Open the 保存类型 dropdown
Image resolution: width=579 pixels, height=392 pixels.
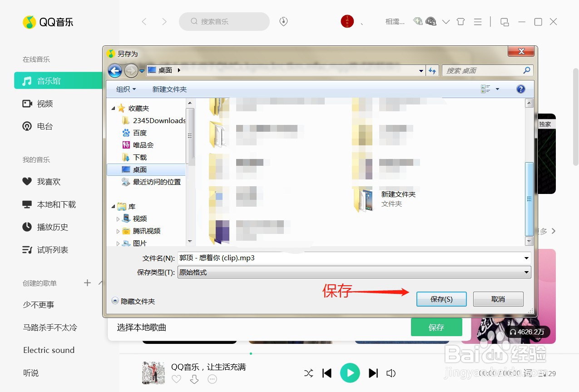tap(354, 273)
